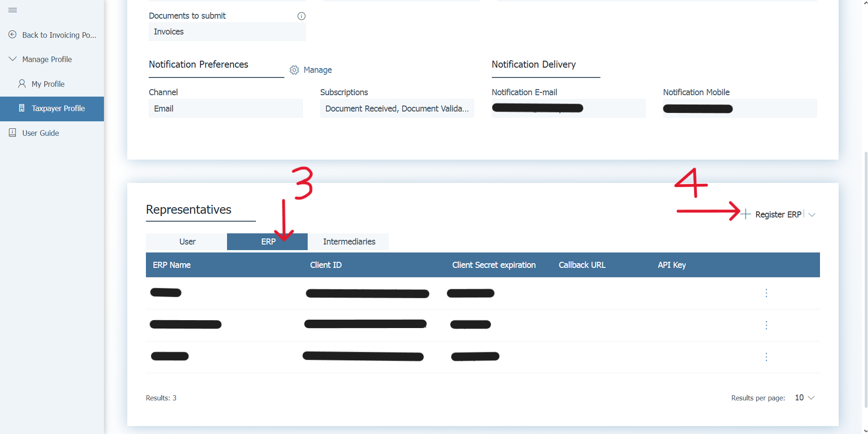Viewport: 868px width, 434px height.
Task: Click the Manage gear icon
Action: (294, 70)
